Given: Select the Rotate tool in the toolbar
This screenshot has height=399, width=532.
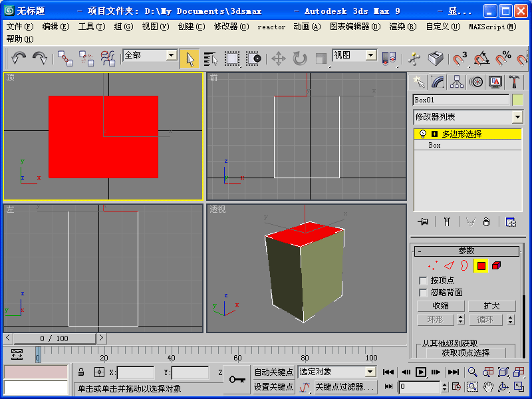Looking at the screenshot, I should pyautogui.click(x=300, y=59).
